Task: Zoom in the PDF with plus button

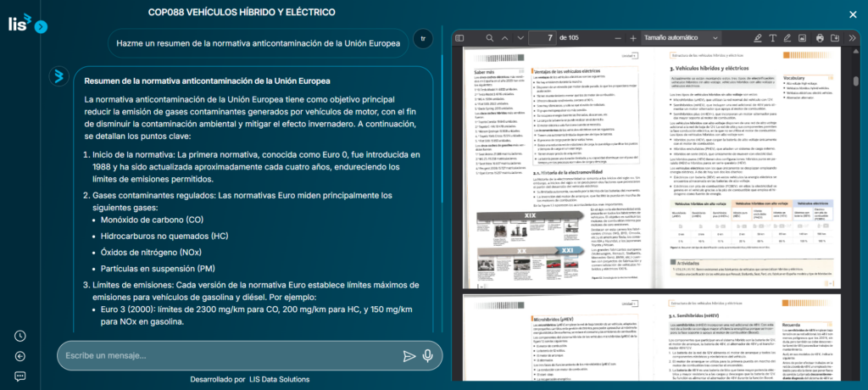Action: [632, 38]
